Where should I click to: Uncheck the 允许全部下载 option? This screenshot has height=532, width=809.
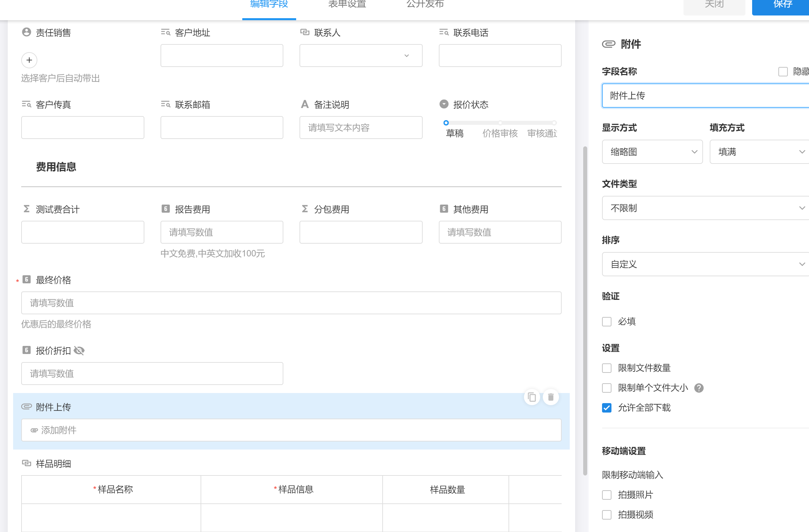point(607,407)
